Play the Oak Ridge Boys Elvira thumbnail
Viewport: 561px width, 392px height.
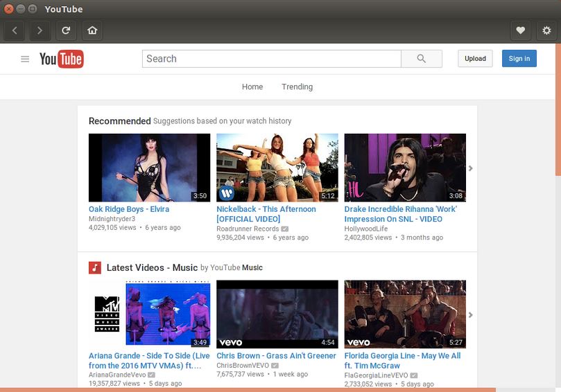pos(150,168)
